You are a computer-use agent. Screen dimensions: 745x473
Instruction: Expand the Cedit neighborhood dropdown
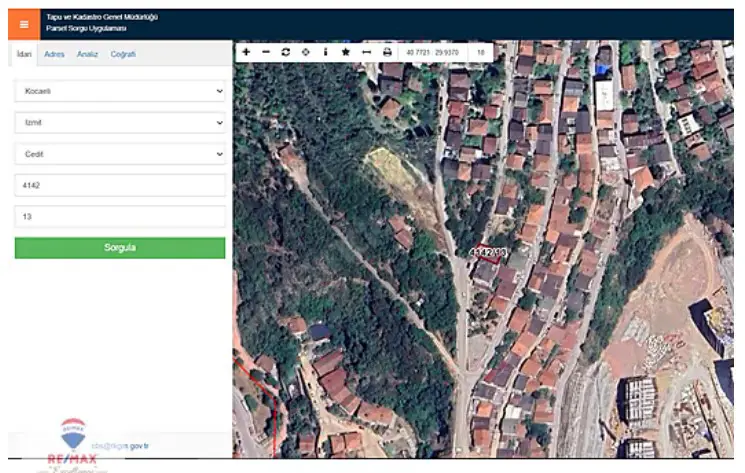120,154
